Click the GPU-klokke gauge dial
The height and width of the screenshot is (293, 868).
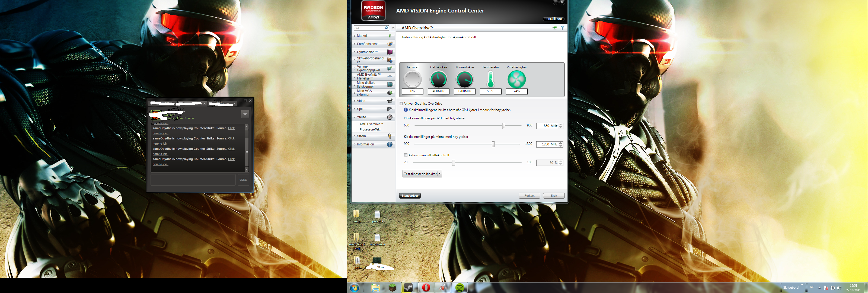pyautogui.click(x=438, y=79)
